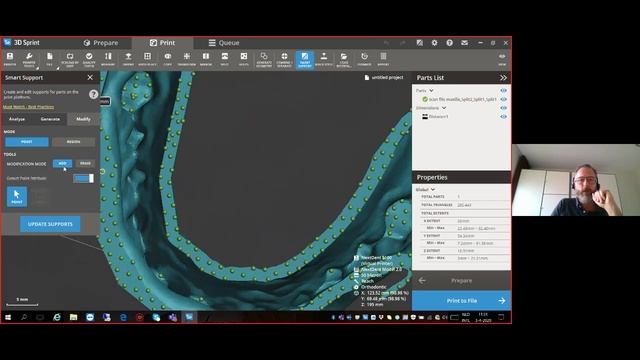Switch to the Prepare tab
Viewport: 640px width, 360px height.
click(x=101, y=43)
